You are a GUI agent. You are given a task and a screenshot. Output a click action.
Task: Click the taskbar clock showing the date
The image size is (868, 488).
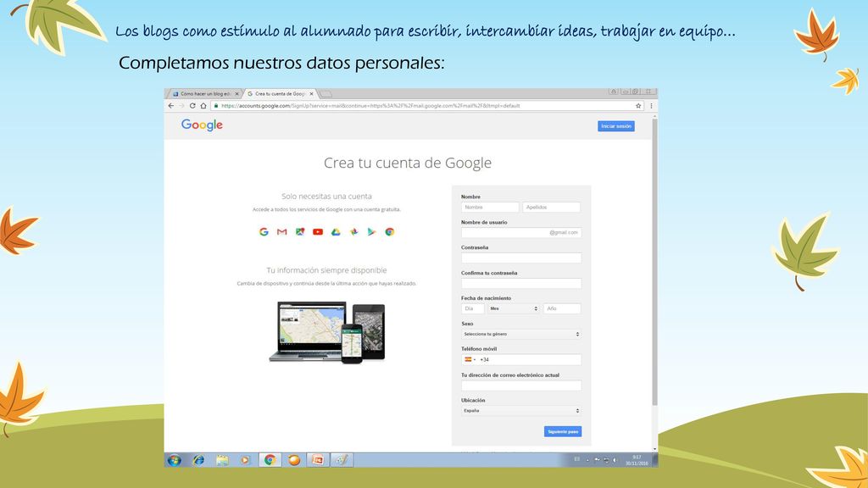(637, 460)
